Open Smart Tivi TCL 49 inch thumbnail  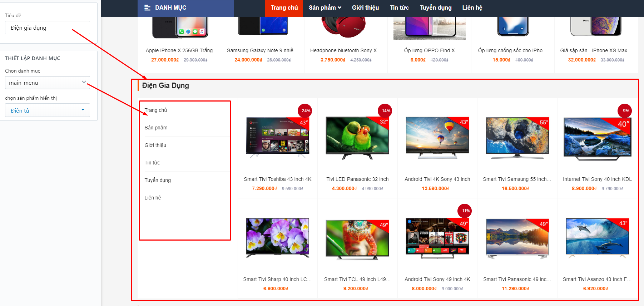coord(357,240)
